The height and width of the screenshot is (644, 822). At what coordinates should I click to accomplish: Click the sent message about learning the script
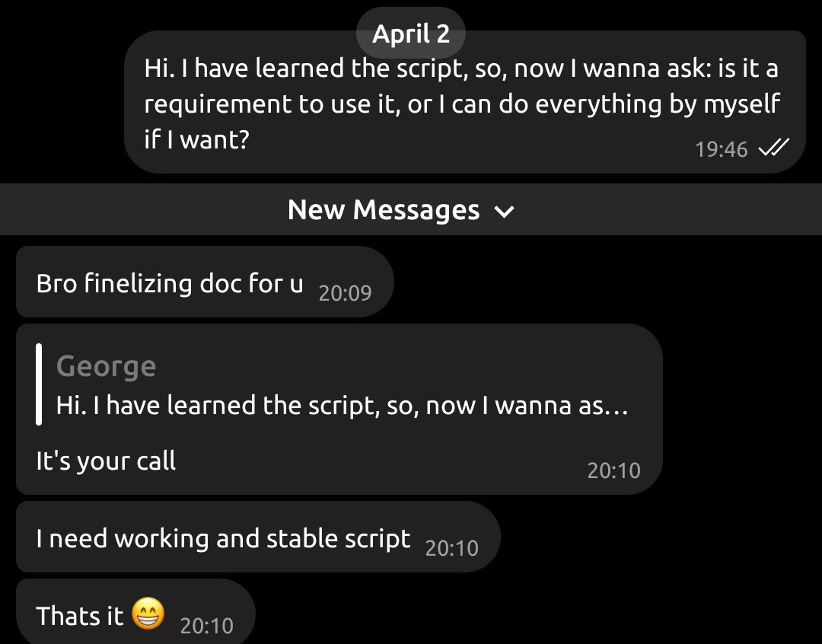pos(465,102)
